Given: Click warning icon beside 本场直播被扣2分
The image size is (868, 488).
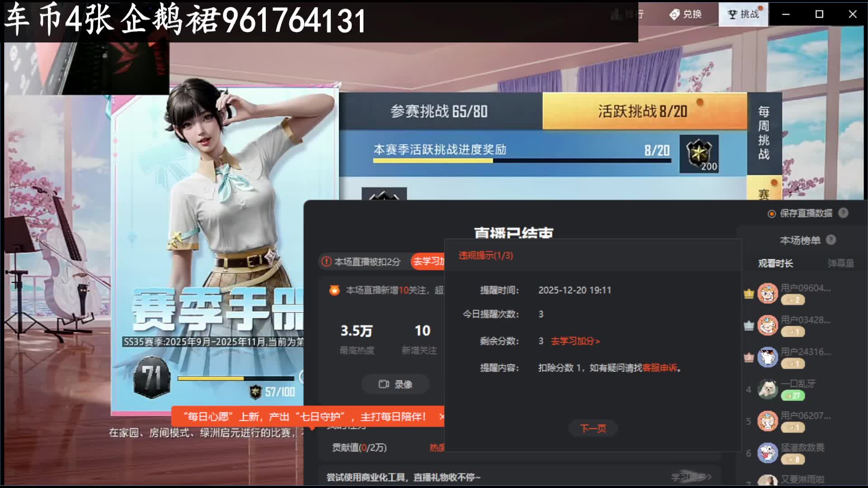Looking at the screenshot, I should pos(326,262).
